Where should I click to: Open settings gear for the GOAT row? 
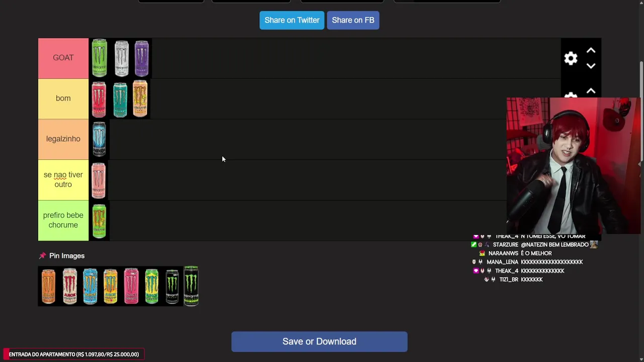[x=571, y=59]
